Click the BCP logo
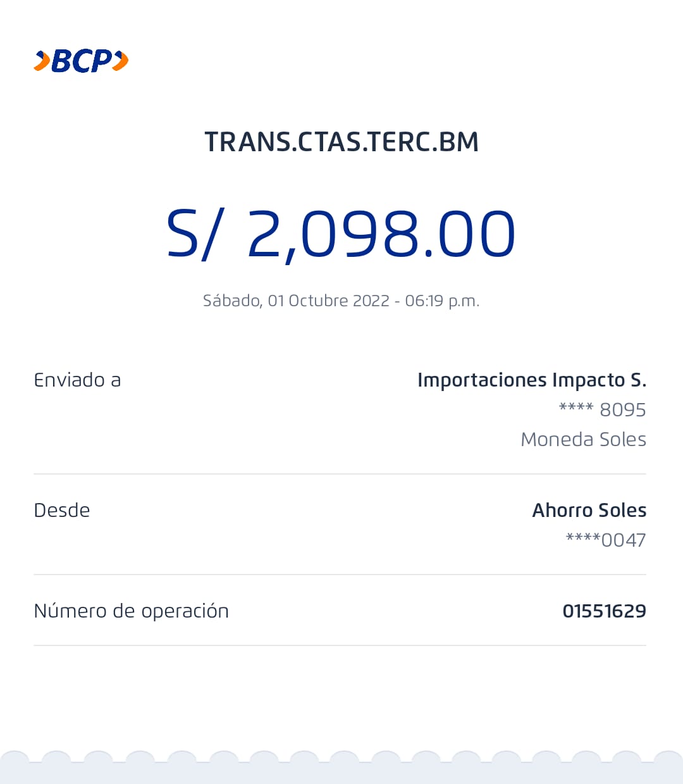Image resolution: width=683 pixels, height=784 pixels. (x=81, y=61)
